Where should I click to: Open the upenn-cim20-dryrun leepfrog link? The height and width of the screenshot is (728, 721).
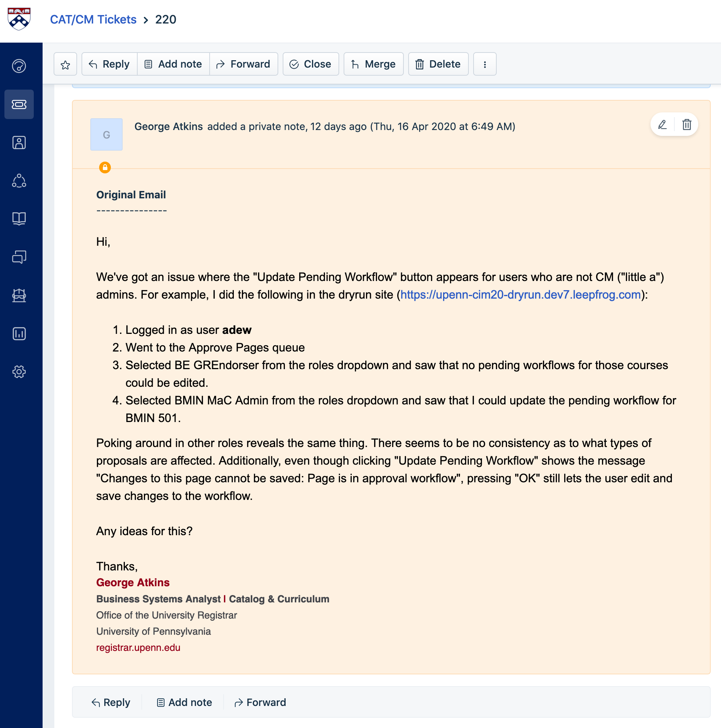[x=520, y=295]
